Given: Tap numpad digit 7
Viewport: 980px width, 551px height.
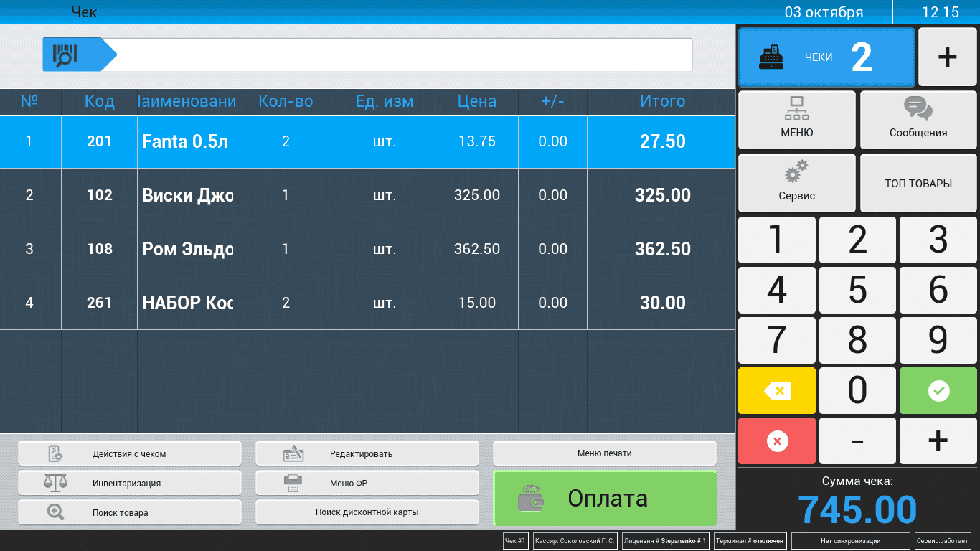Looking at the screenshot, I should click(777, 341).
